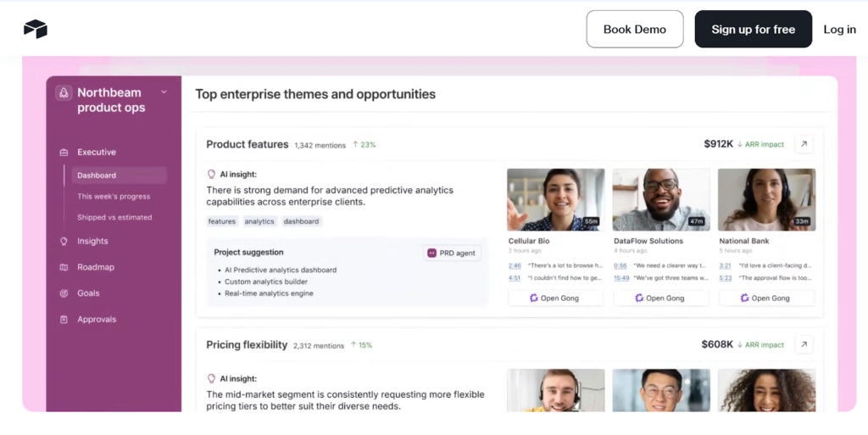The image size is (868, 435).
Task: Select Shipped vs estimated sidebar item
Action: point(114,218)
